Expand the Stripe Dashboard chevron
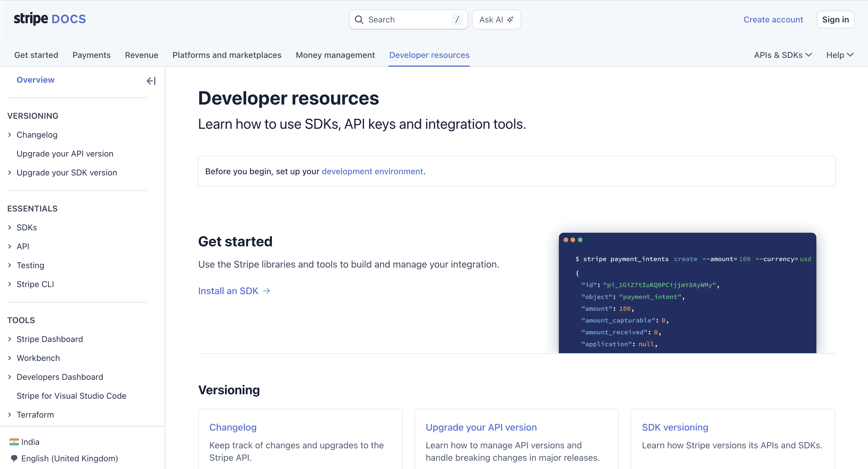 [x=9, y=339]
